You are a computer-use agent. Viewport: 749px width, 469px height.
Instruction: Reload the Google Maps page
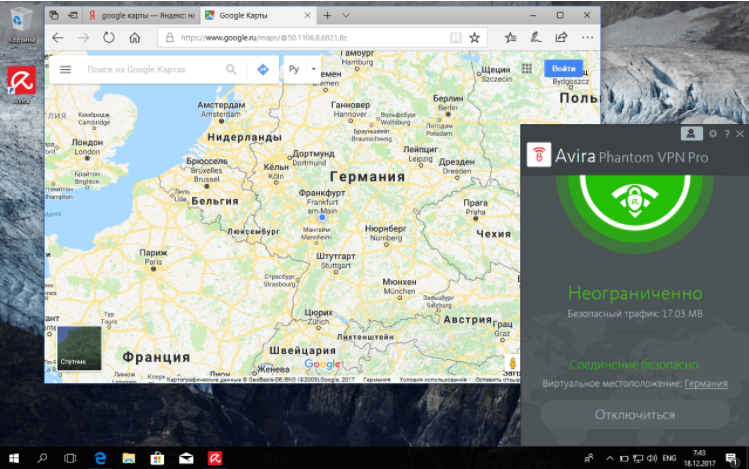click(109, 38)
